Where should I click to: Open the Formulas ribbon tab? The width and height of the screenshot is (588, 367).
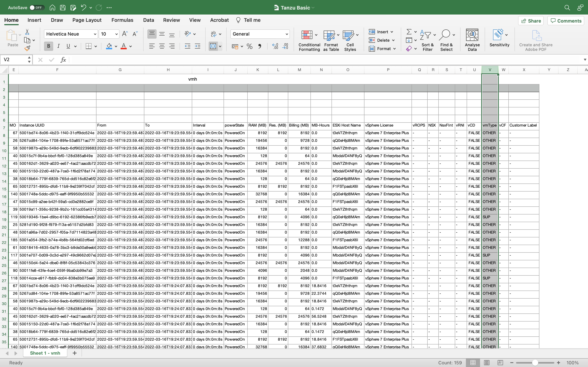[x=122, y=20]
